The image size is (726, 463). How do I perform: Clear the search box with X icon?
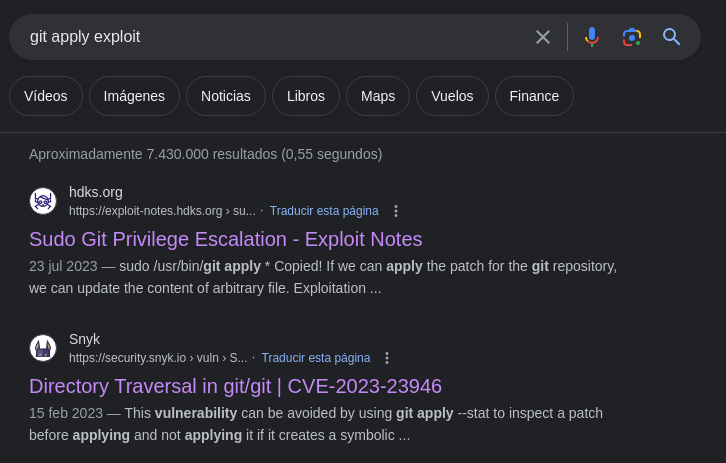543,37
